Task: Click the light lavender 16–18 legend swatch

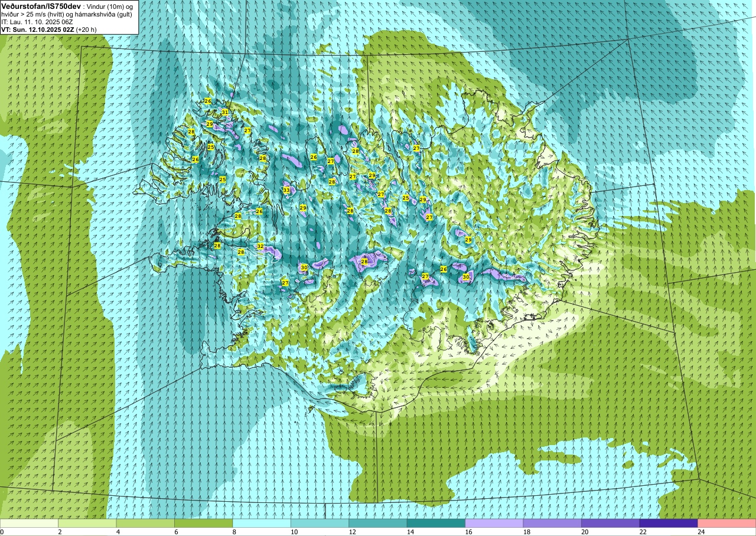Action: coord(494,523)
